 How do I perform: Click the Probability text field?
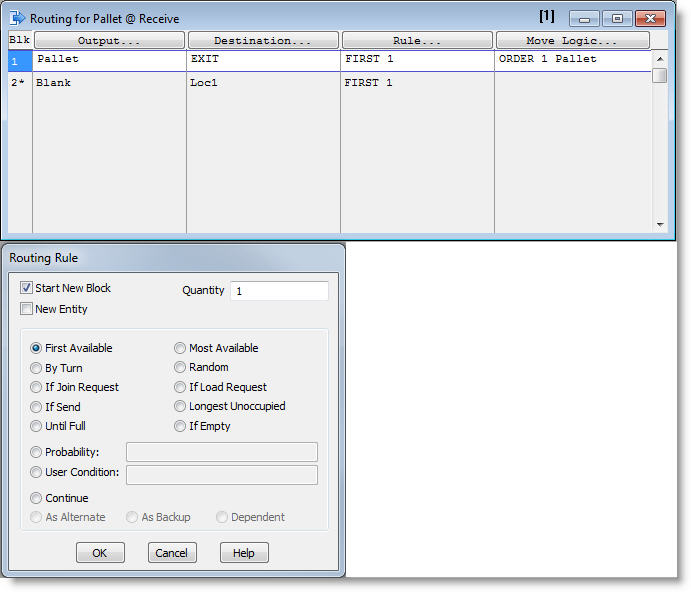[222, 452]
